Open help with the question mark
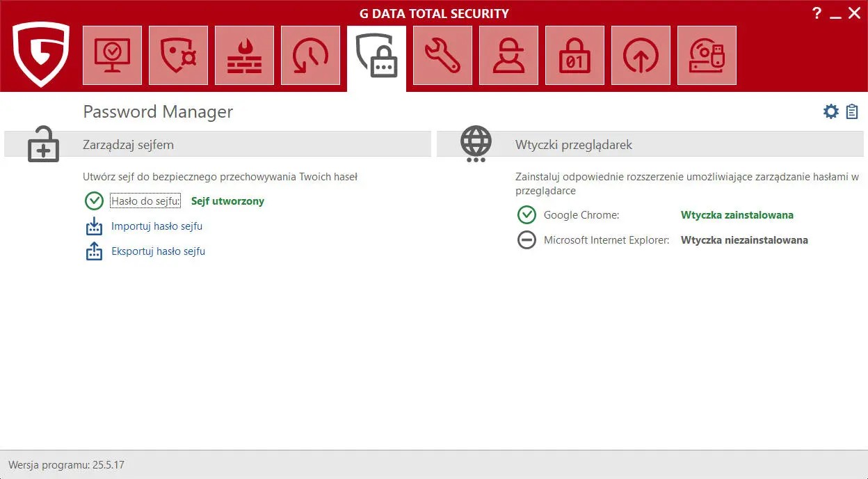This screenshot has width=868, height=479. pos(817,13)
